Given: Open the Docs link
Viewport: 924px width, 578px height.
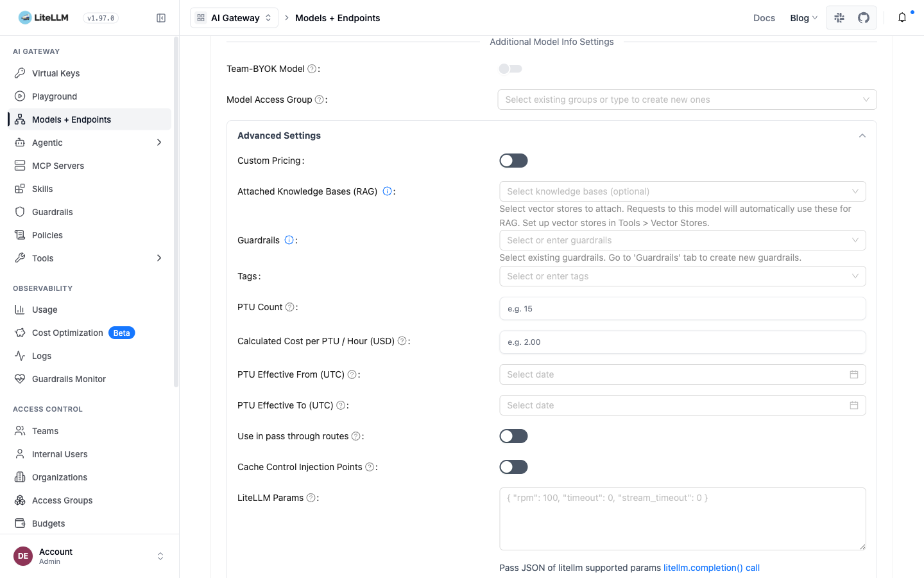Looking at the screenshot, I should pos(764,18).
